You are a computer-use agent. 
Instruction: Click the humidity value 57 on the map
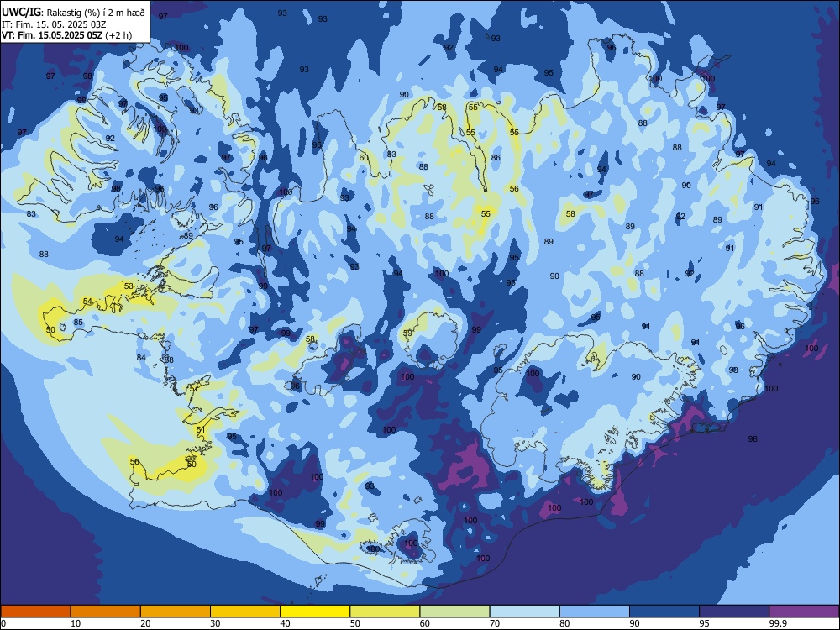194,388
